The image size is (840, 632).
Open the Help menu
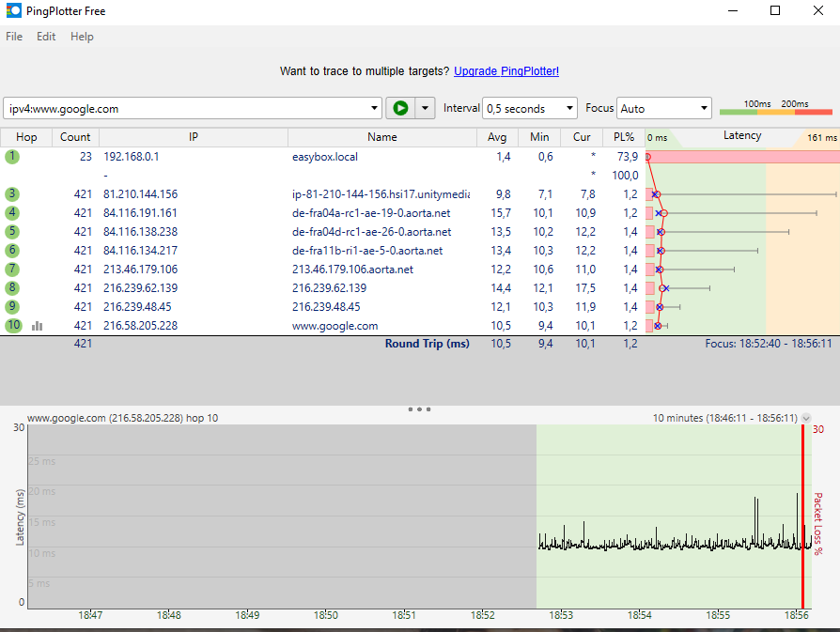[x=82, y=37]
